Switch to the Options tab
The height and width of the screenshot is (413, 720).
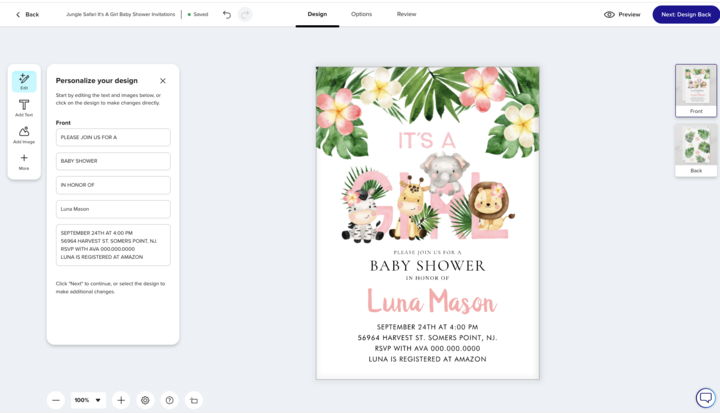pyautogui.click(x=361, y=14)
